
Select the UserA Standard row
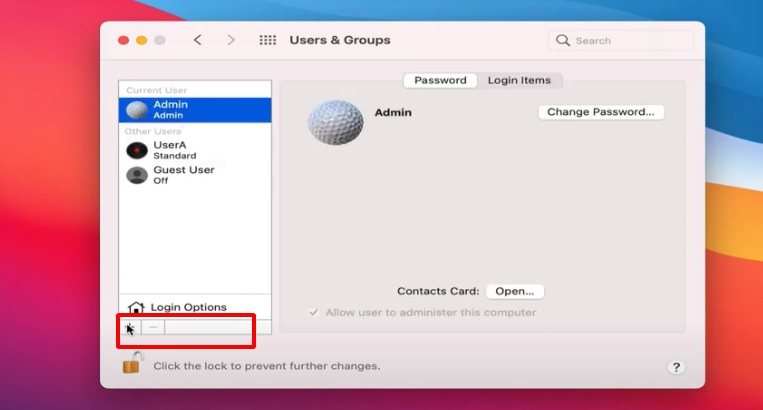pyautogui.click(x=195, y=150)
